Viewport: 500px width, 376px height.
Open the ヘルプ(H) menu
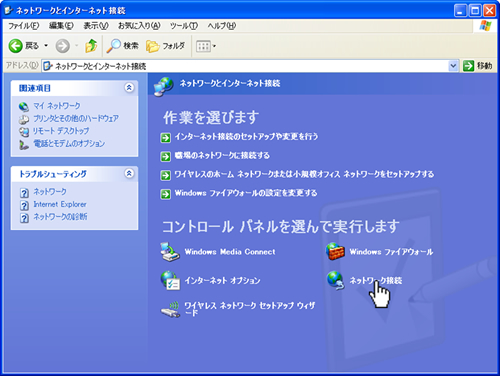222,26
